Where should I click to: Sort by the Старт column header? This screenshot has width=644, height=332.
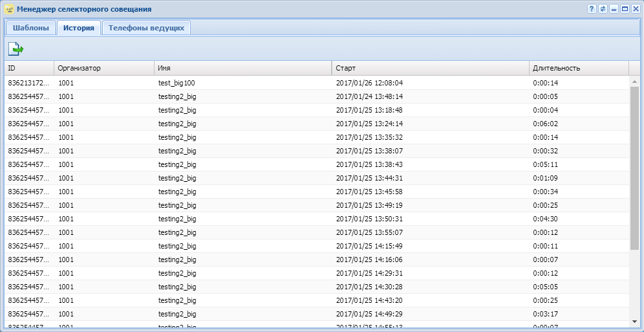tap(430, 68)
